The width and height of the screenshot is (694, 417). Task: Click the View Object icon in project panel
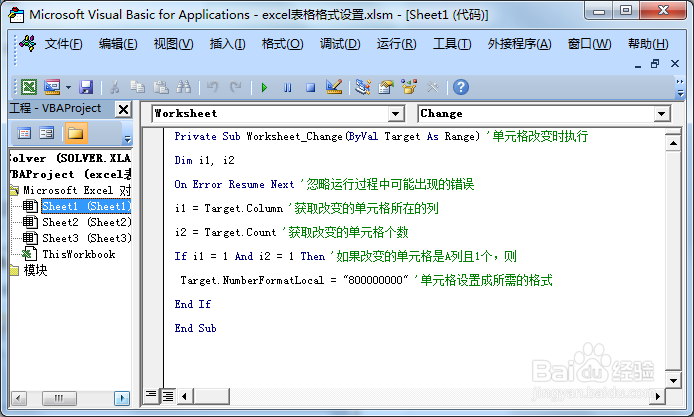click(46, 133)
